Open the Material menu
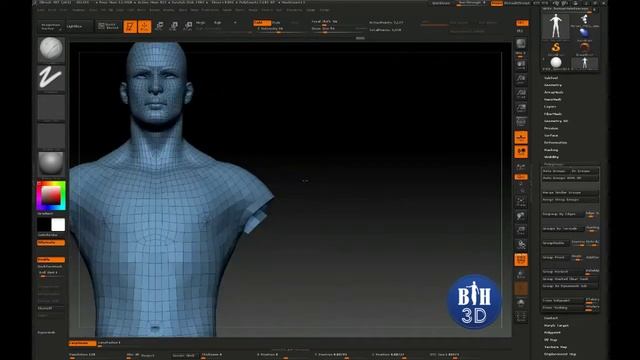Viewport: 640px width, 360px height. pyautogui.click(x=169, y=10)
